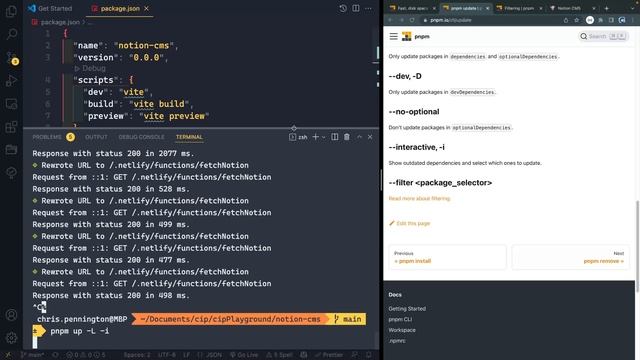Image resolution: width=640 pixels, height=360 pixels.
Task: Kill the terminal with the trash icon
Action: pyautogui.click(x=347, y=137)
